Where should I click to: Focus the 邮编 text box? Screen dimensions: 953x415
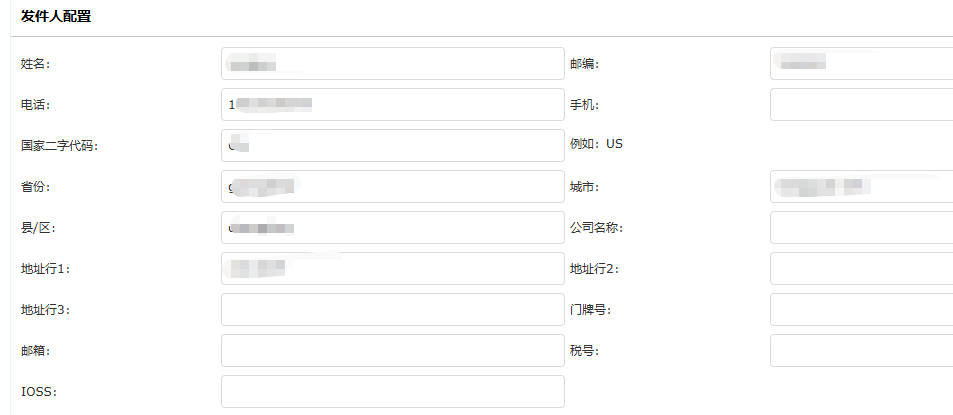[860, 64]
